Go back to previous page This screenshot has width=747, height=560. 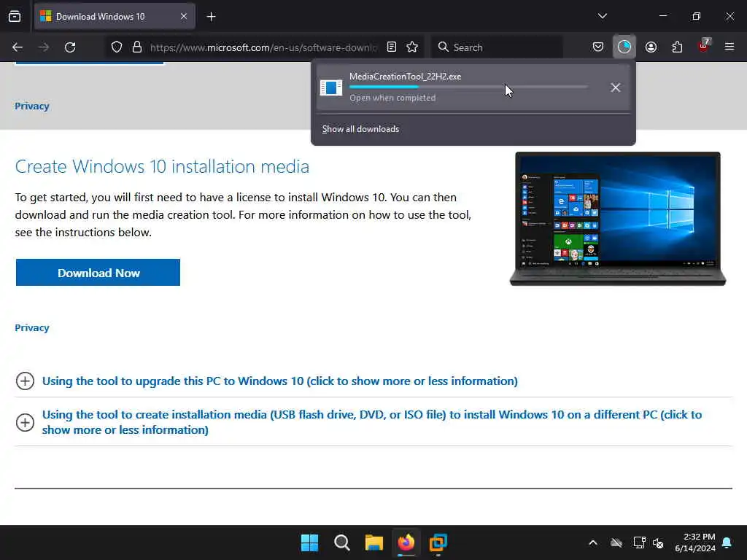[18, 47]
